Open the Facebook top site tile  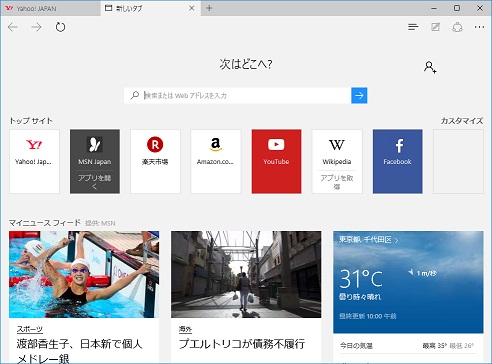point(398,161)
